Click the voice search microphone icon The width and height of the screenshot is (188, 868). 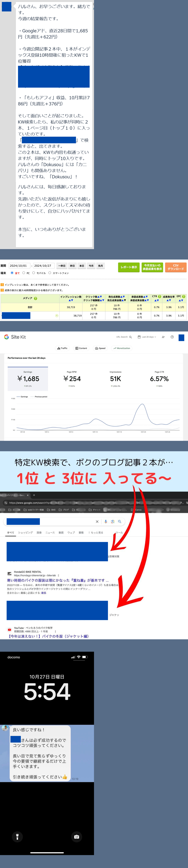[106, 521]
